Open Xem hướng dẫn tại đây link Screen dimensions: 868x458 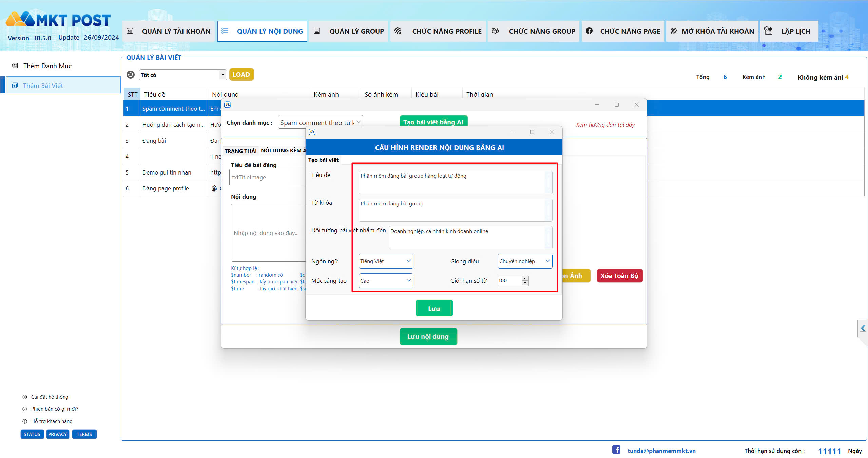pos(605,125)
